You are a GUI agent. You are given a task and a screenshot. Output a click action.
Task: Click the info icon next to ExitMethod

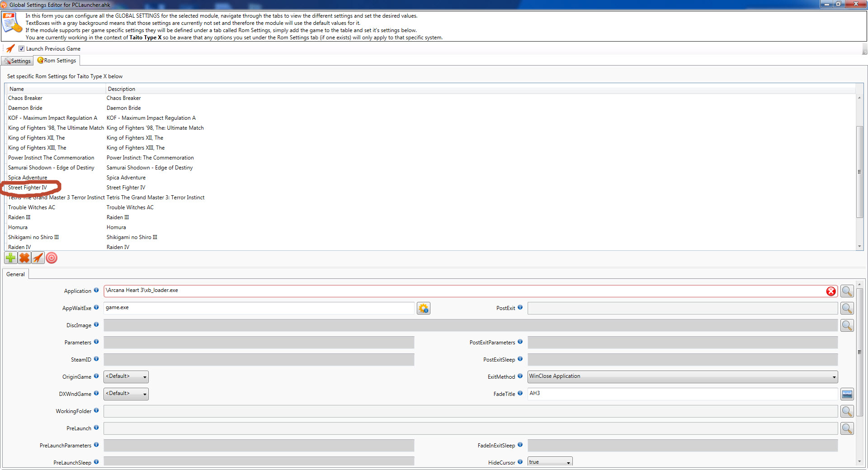pyautogui.click(x=520, y=376)
